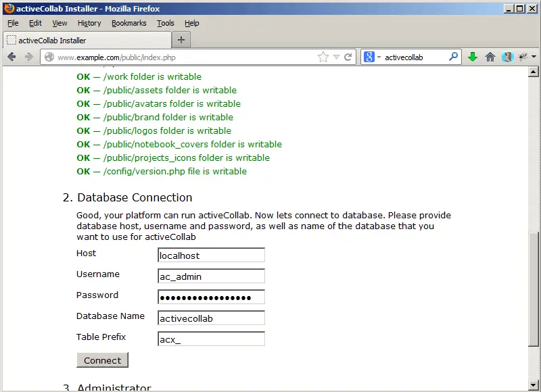The image size is (541, 392).
Task: Click '/public/assets folder is writable' text
Action: [170, 90]
